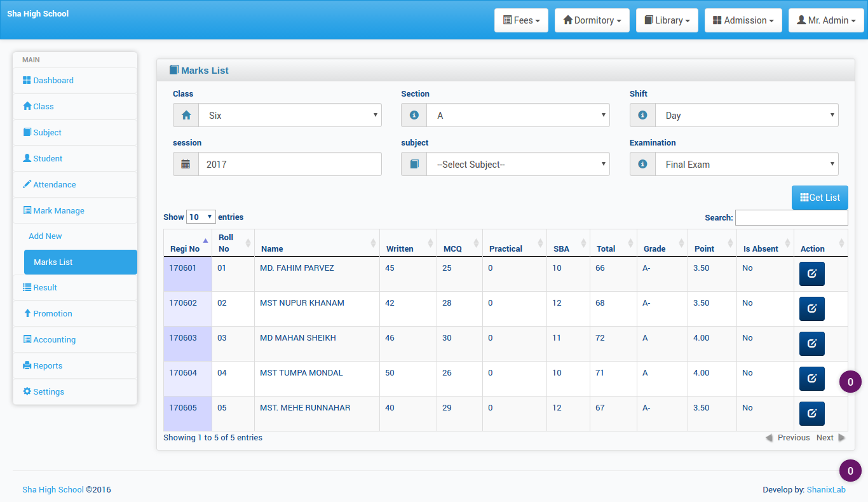Open the Fees menu
Viewport: 868px width, 502px height.
(521, 20)
